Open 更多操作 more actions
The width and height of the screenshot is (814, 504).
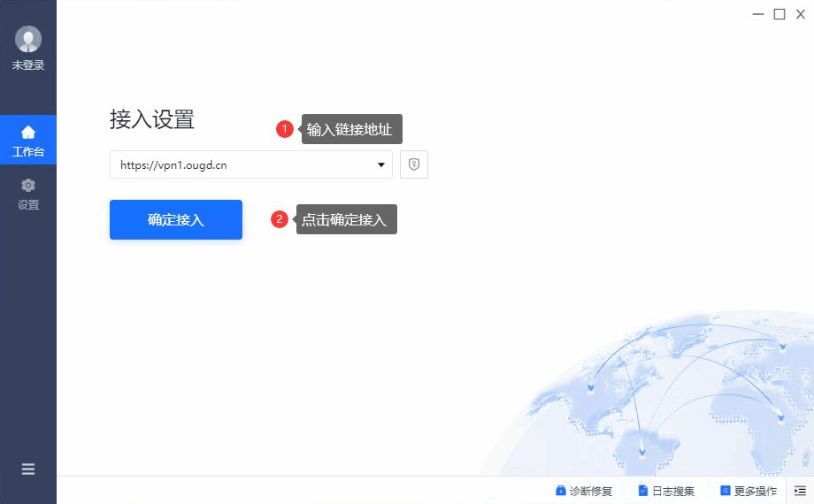coord(748,491)
